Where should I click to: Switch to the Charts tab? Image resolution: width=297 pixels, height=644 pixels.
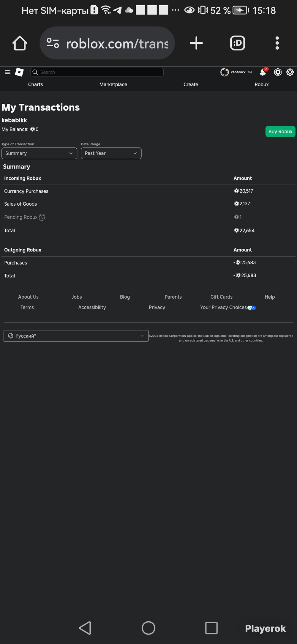coord(36,85)
